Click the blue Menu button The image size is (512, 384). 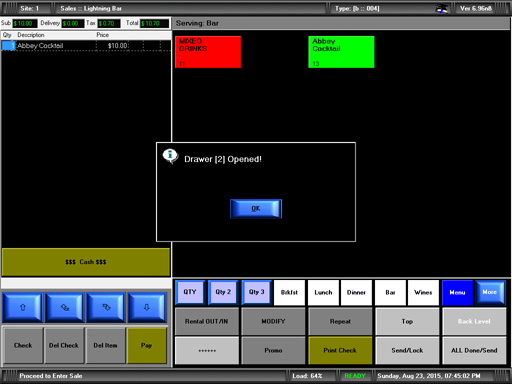coord(457,293)
